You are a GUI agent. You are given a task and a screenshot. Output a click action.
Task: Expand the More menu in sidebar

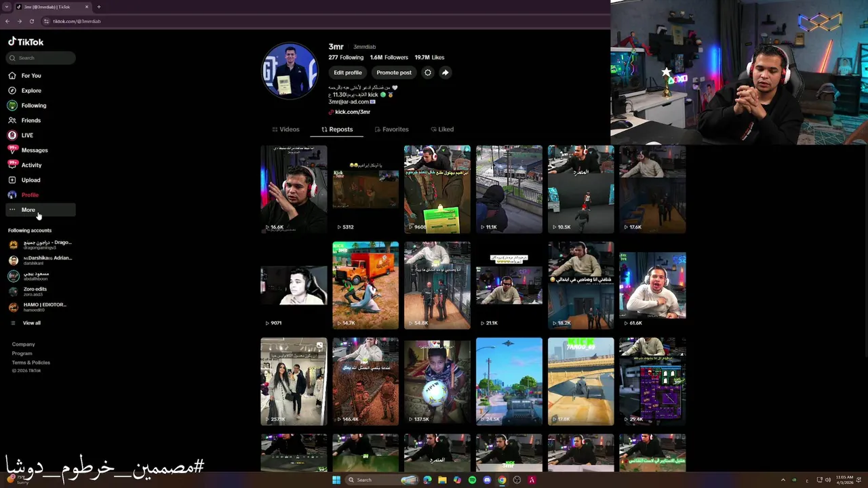(x=41, y=209)
